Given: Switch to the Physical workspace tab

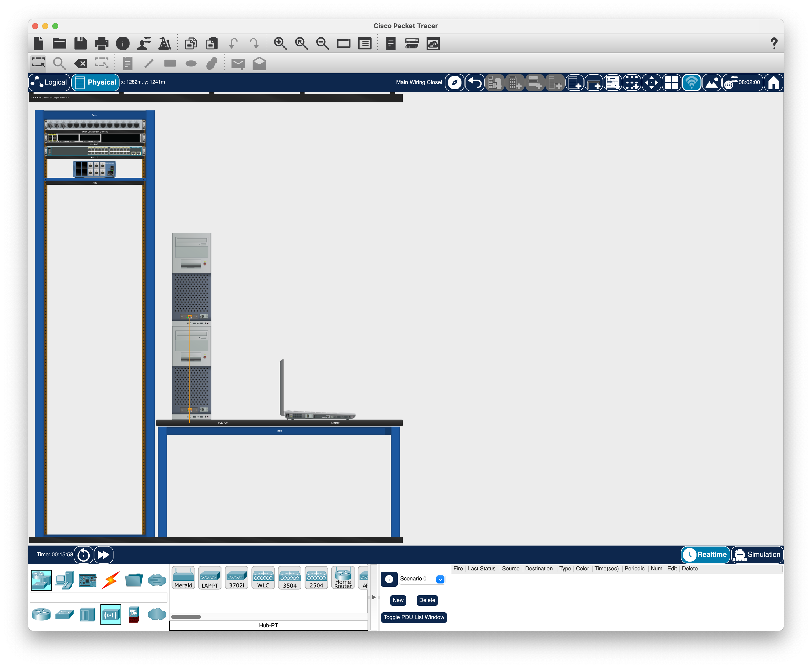Looking at the screenshot, I should [95, 82].
